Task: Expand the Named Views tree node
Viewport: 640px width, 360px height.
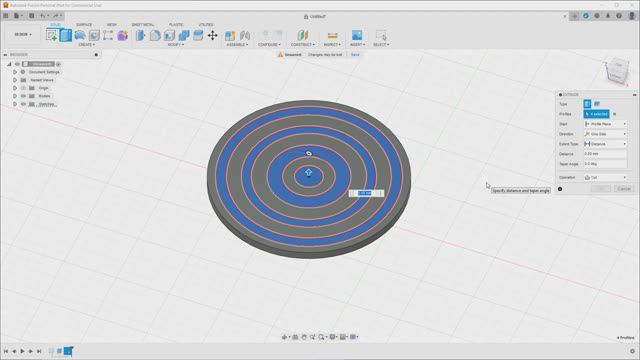Action: tap(15, 80)
